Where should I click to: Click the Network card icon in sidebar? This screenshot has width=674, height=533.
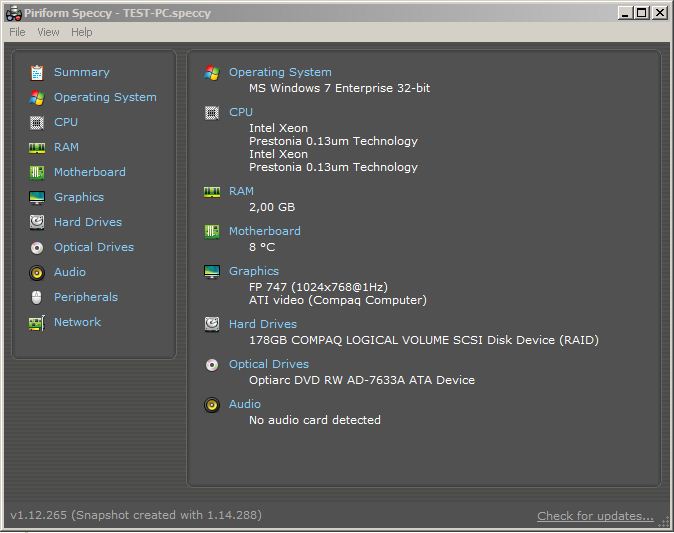pos(37,322)
